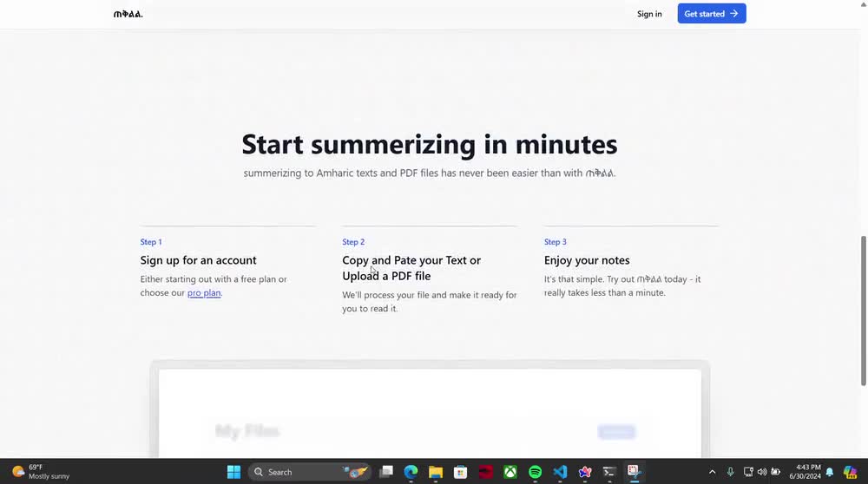Click the Get started button
Image resolution: width=868 pixels, height=484 pixels.
tap(712, 14)
